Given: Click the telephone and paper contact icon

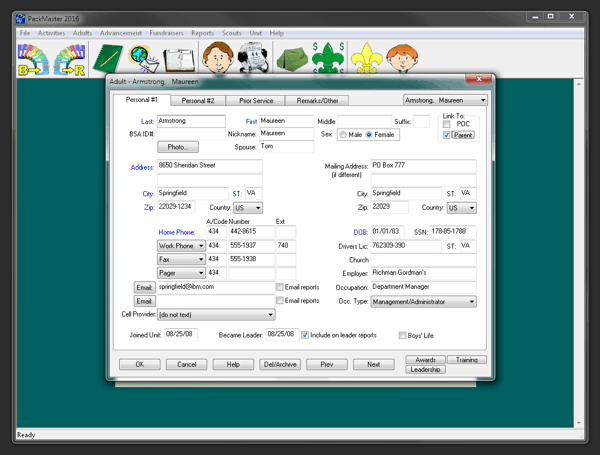Looking at the screenshot, I should coord(253,58).
